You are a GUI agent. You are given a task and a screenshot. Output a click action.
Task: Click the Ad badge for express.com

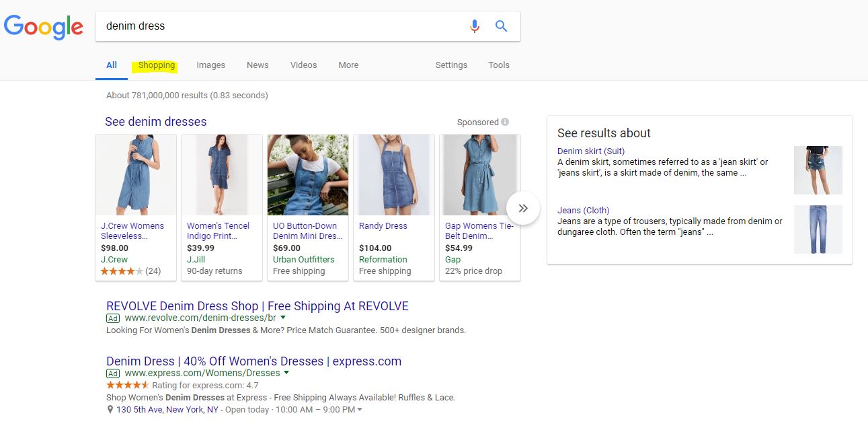click(113, 373)
